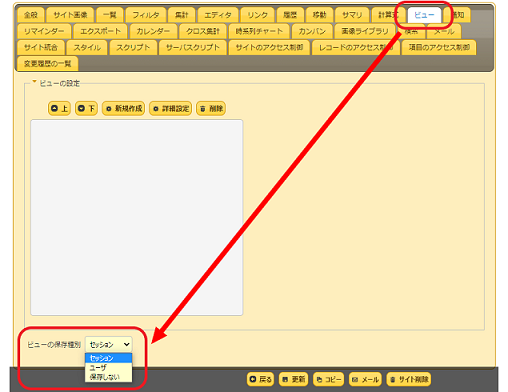Screen dimensions: 508x392
Task: Select the リンク tab
Action: (x=257, y=15)
